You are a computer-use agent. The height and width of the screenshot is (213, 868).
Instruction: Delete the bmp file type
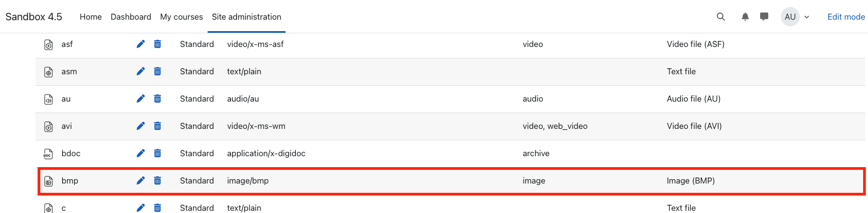point(157,181)
